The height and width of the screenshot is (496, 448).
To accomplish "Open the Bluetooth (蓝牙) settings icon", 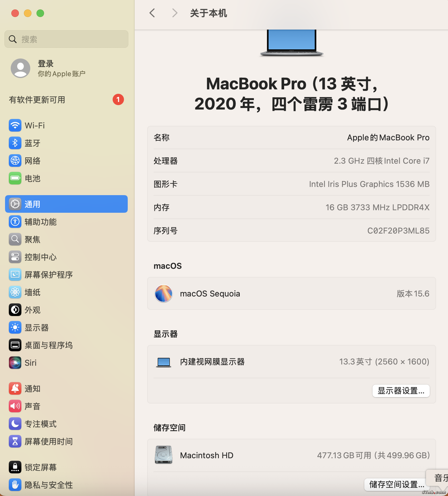I will pyautogui.click(x=15, y=143).
